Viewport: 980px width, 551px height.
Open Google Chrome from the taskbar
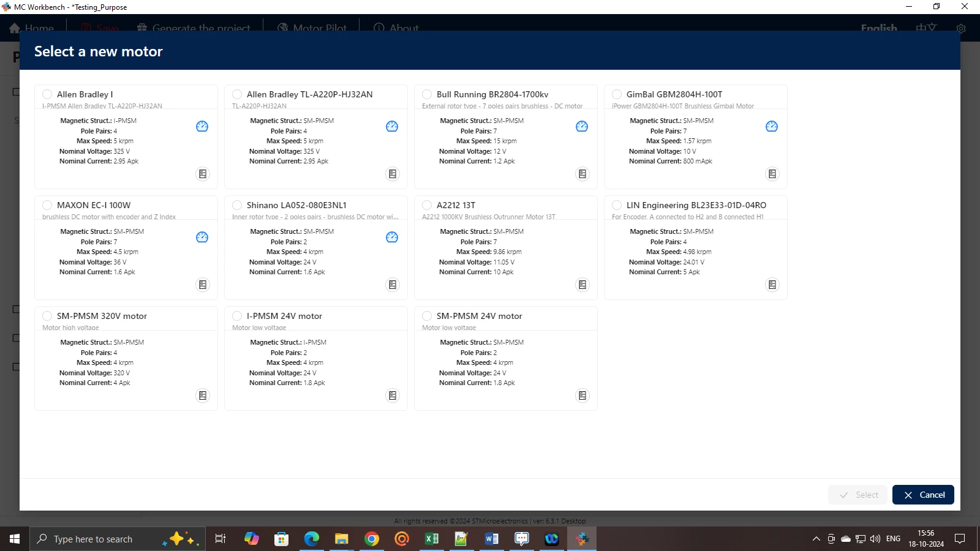tap(372, 539)
